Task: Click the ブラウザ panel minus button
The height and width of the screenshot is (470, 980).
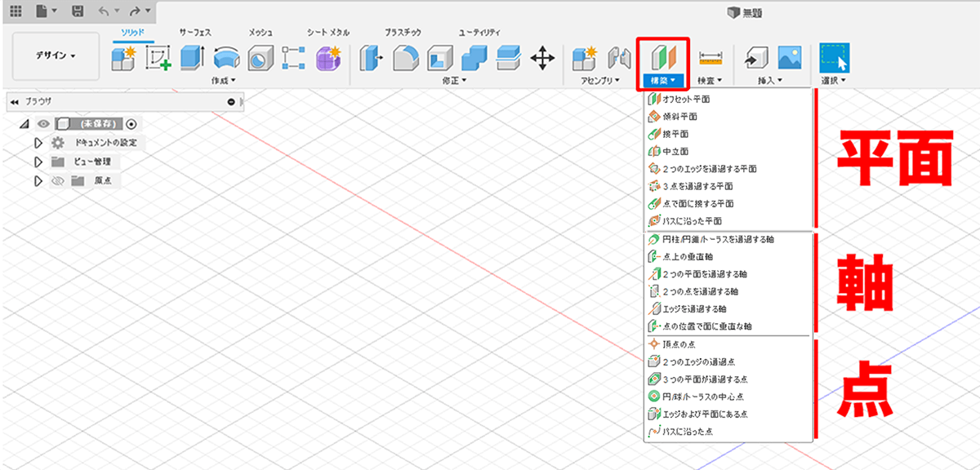Action: 231,102
